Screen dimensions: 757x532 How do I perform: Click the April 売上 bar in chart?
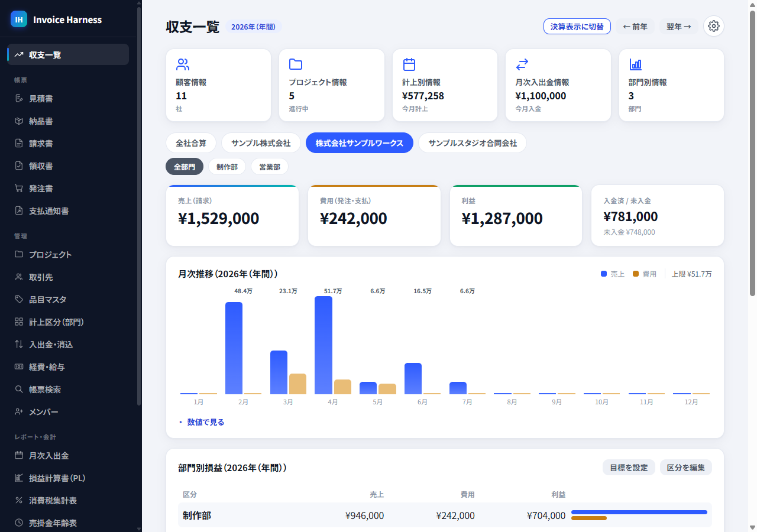pyautogui.click(x=323, y=345)
